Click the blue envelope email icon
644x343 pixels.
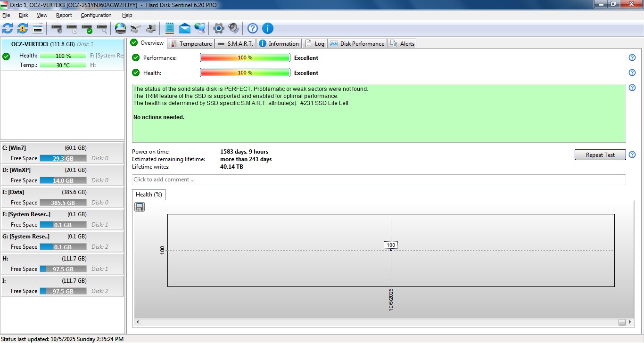[x=185, y=28]
